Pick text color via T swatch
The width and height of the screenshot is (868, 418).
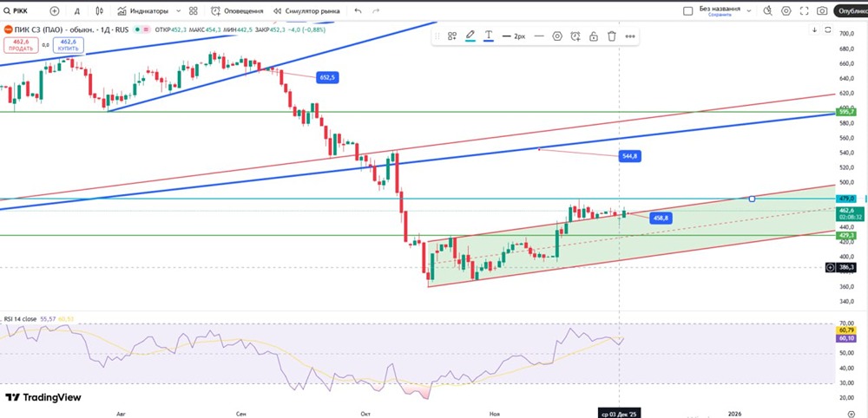[488, 36]
